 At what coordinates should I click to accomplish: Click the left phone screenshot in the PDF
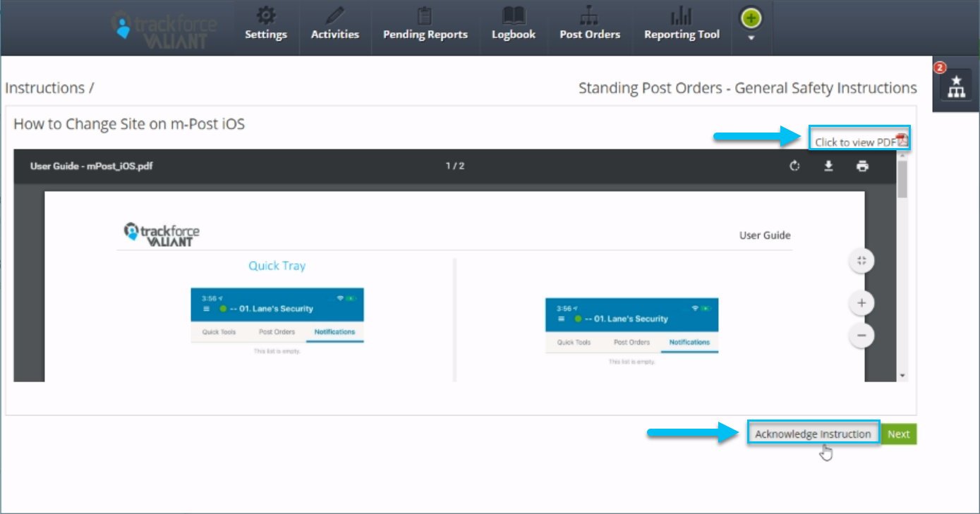277,322
